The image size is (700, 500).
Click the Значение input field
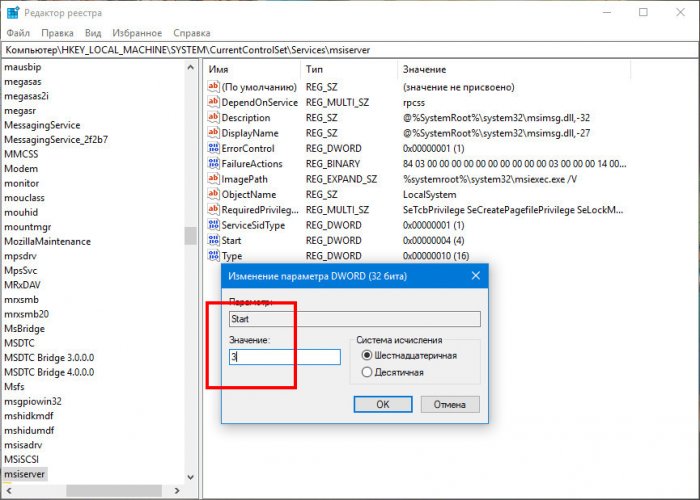coord(285,357)
